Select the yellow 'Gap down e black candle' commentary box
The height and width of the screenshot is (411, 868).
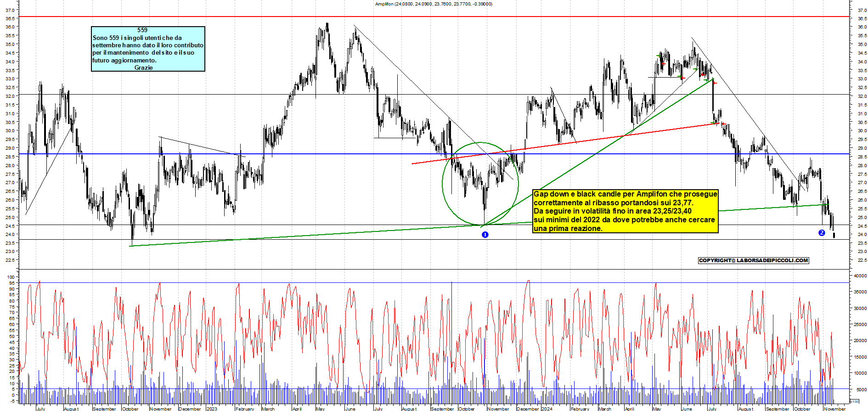(625, 211)
